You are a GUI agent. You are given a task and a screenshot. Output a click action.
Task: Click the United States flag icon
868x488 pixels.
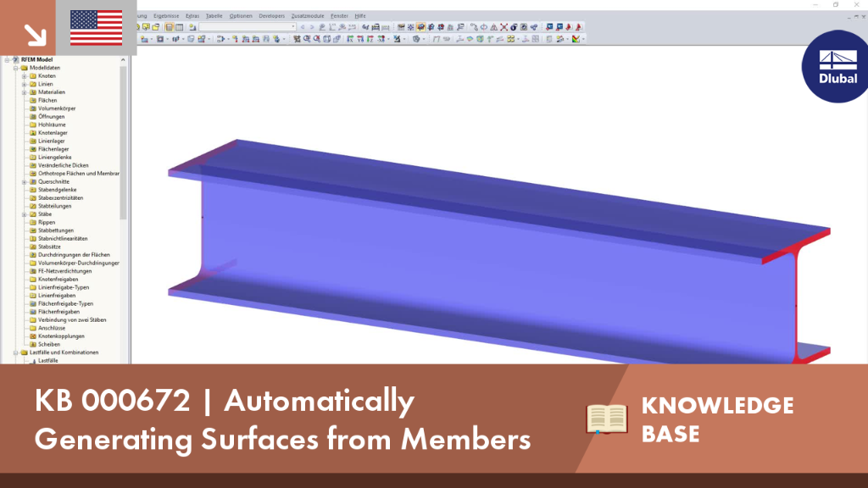point(97,28)
